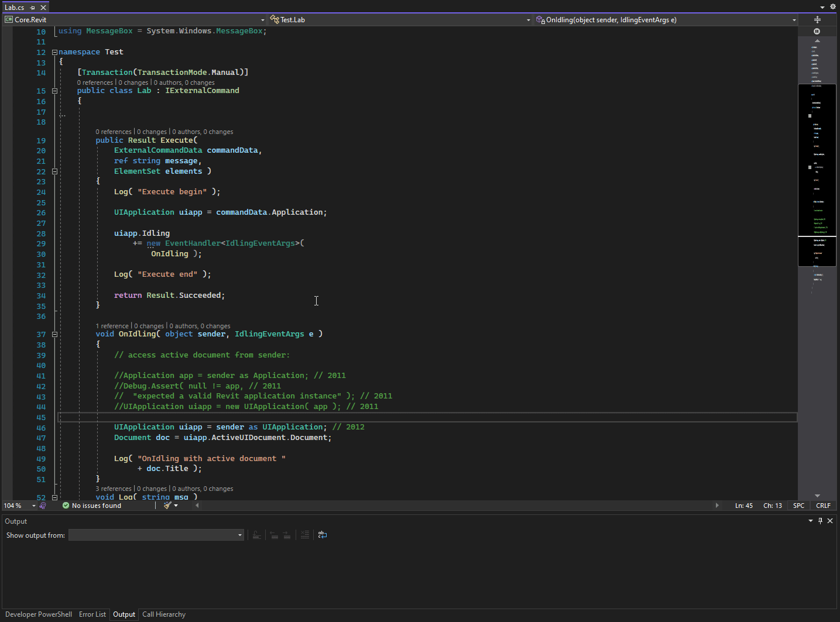This screenshot has width=840, height=622.
Task: Switch to the Error List tab
Action: [92, 614]
